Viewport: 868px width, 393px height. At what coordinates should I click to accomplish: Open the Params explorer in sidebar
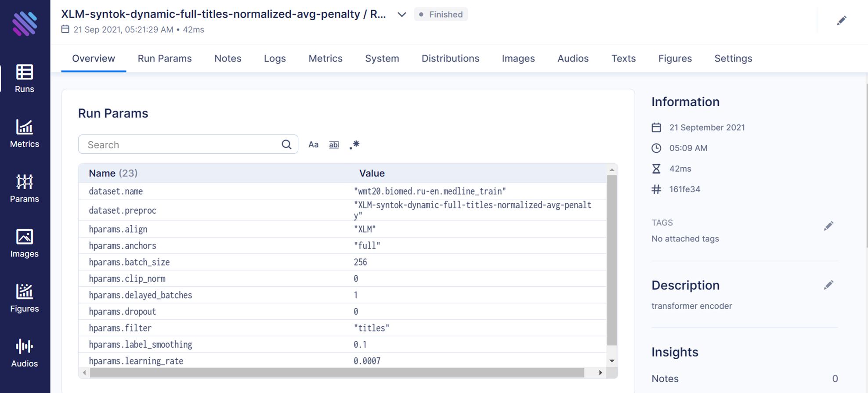pyautogui.click(x=25, y=188)
